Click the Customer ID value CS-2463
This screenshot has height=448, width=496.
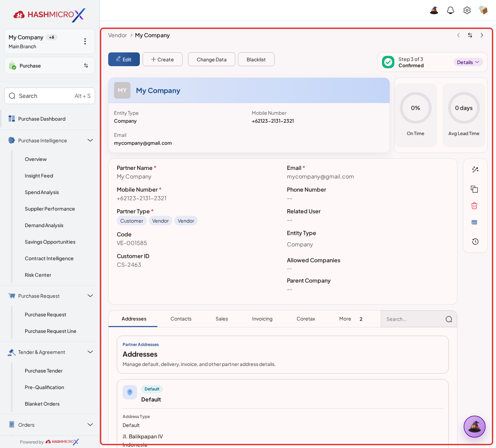click(129, 265)
